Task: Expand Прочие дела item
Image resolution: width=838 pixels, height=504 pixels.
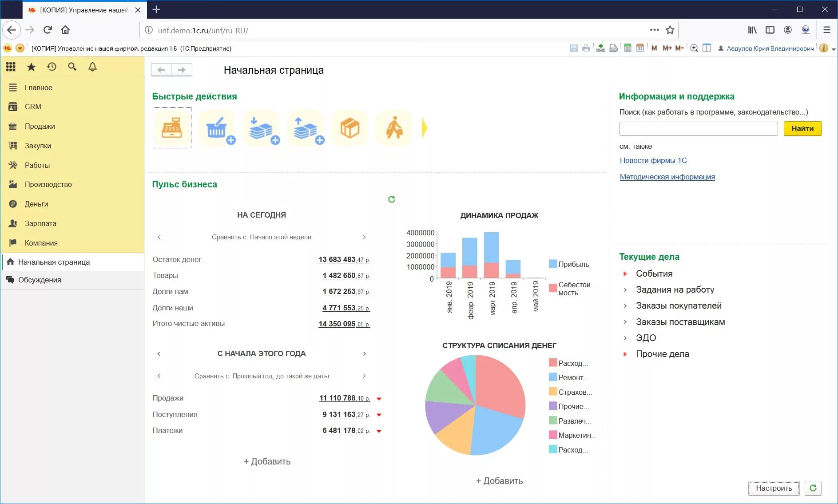Action: pos(625,354)
